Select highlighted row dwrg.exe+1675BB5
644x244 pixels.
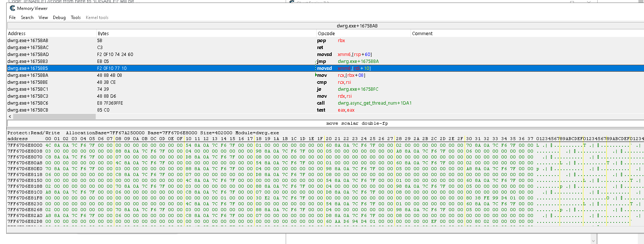pyautogui.click(x=325, y=68)
